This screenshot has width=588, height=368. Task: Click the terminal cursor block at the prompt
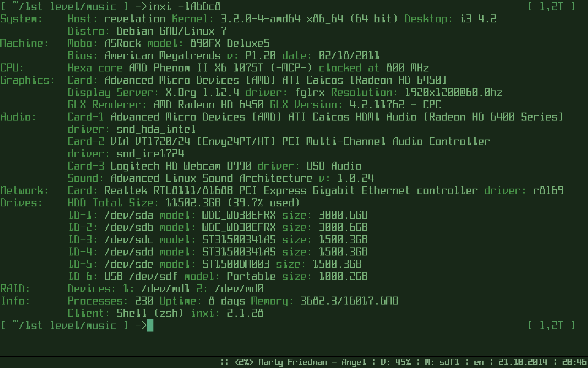pos(150,325)
